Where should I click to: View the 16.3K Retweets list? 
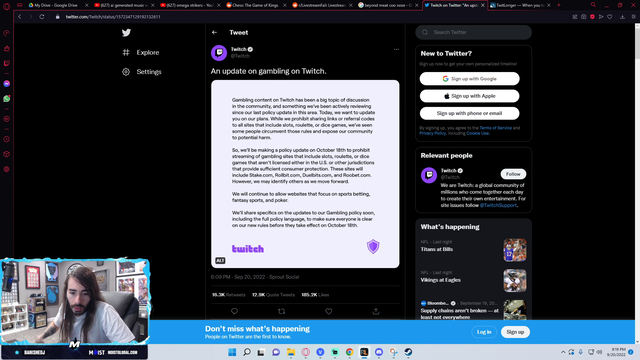229,295
